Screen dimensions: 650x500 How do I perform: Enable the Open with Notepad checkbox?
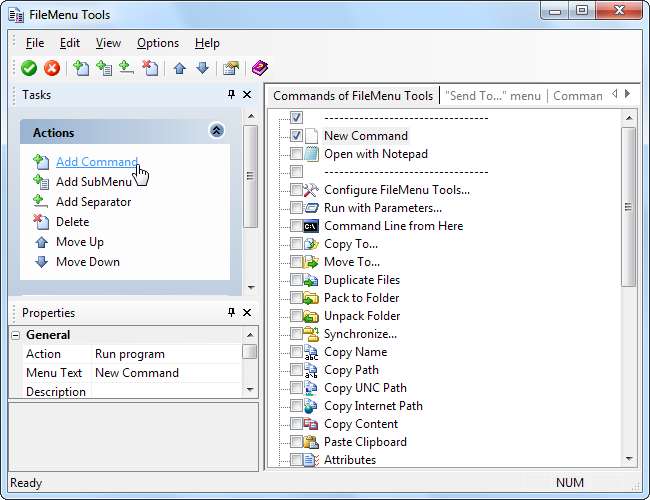296,154
